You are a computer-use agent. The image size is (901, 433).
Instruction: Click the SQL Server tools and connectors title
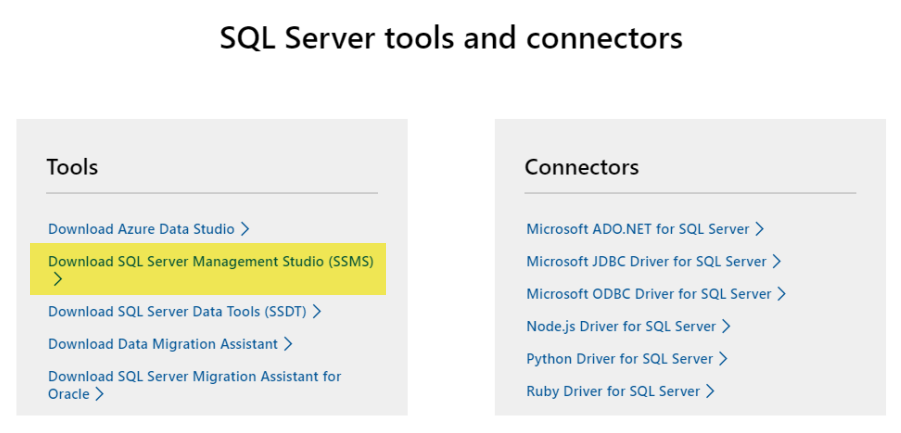coord(451,38)
